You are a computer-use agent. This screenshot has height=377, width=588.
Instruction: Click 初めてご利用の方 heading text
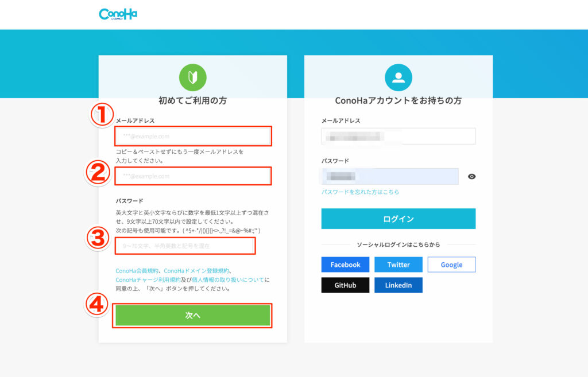tap(193, 100)
